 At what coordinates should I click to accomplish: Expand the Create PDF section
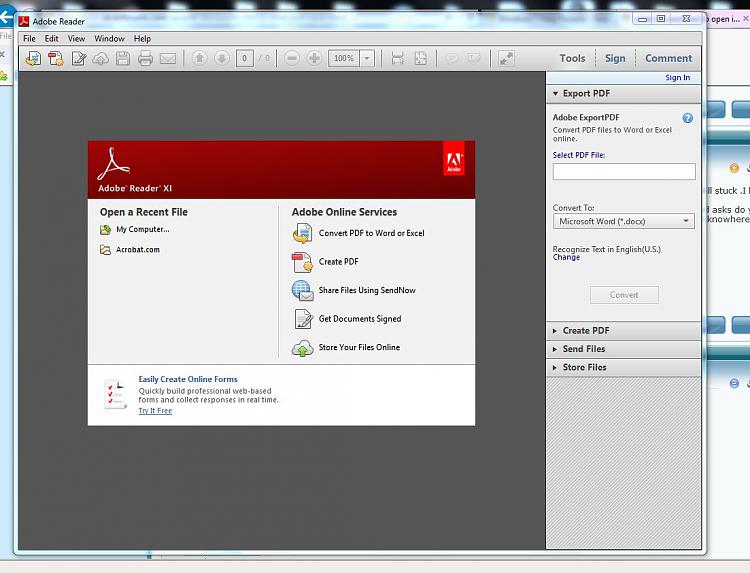click(x=624, y=331)
